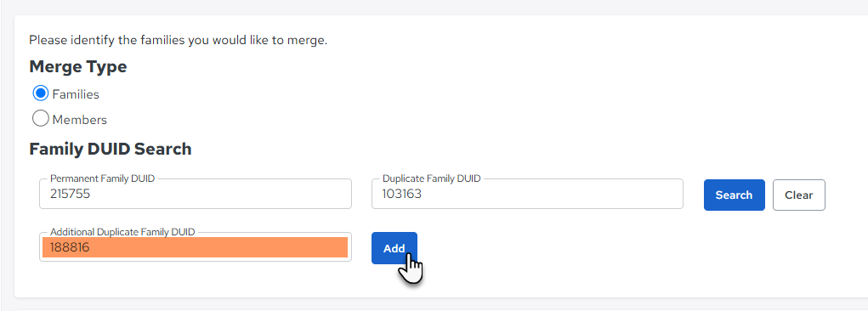Click the 'Duplicate Family DUID' floating label

[x=431, y=178]
